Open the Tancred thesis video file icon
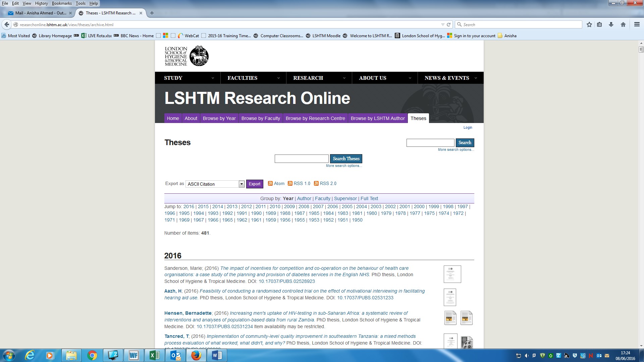Image resolution: width=644 pixels, height=362 pixels. pyautogui.click(x=466, y=342)
